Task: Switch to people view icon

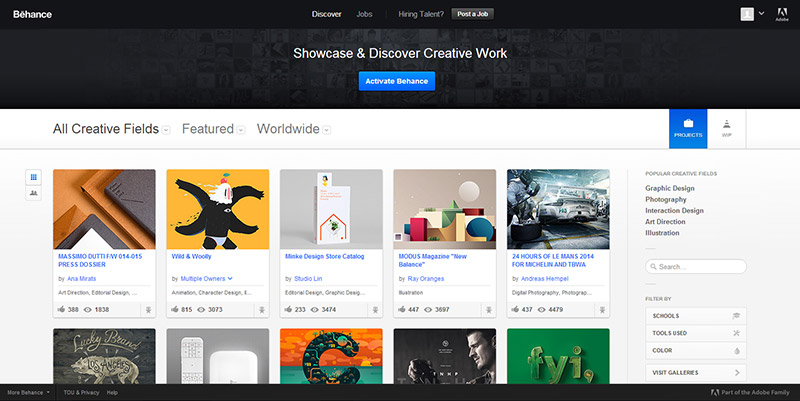Action: click(x=33, y=193)
